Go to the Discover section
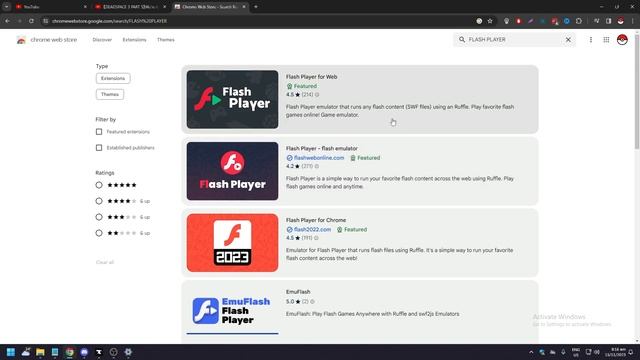Image resolution: width=640 pixels, height=360 pixels. pos(102,40)
